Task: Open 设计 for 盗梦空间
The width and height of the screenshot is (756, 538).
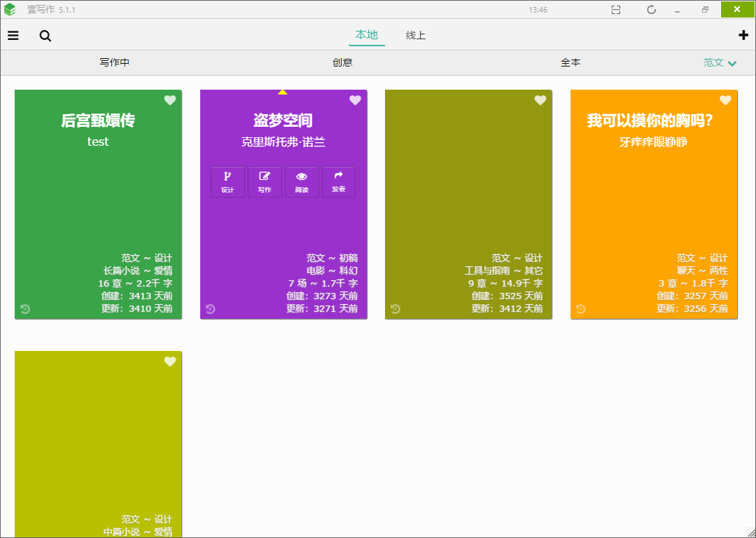Action: click(x=227, y=182)
